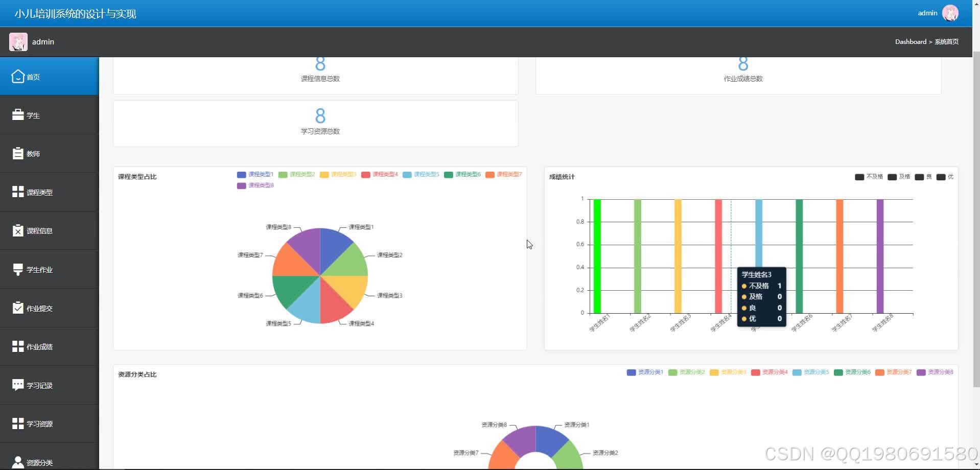Toggle 资源分类3 legend entry

pos(728,372)
